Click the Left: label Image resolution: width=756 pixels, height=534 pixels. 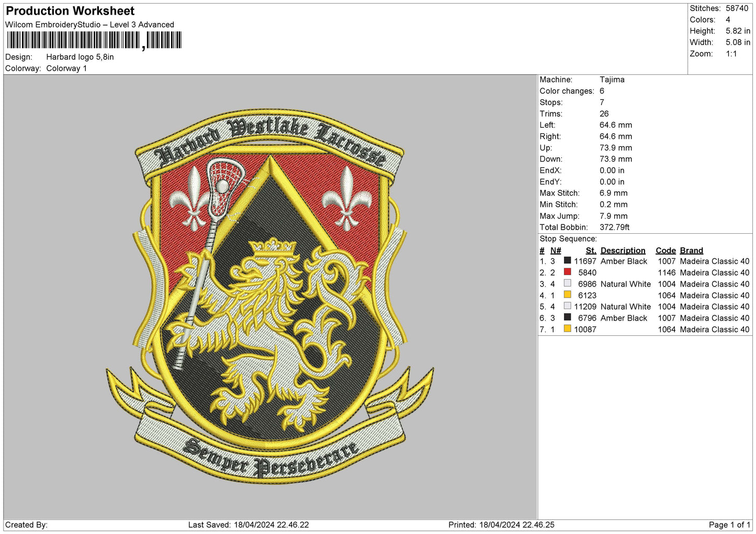point(548,125)
